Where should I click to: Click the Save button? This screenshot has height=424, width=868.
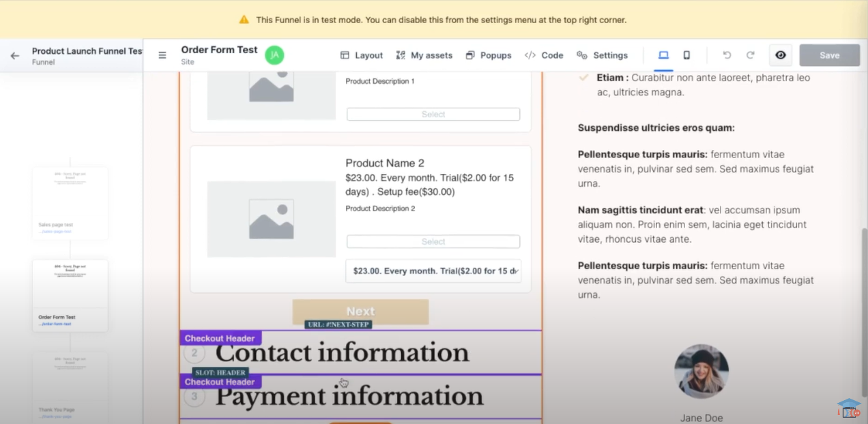(829, 55)
